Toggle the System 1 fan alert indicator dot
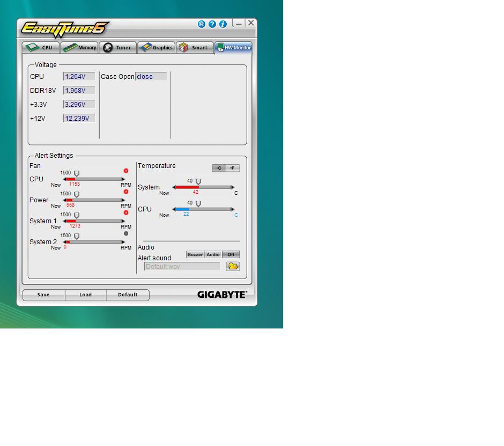Image resolution: width=504 pixels, height=446 pixels. coord(126,213)
